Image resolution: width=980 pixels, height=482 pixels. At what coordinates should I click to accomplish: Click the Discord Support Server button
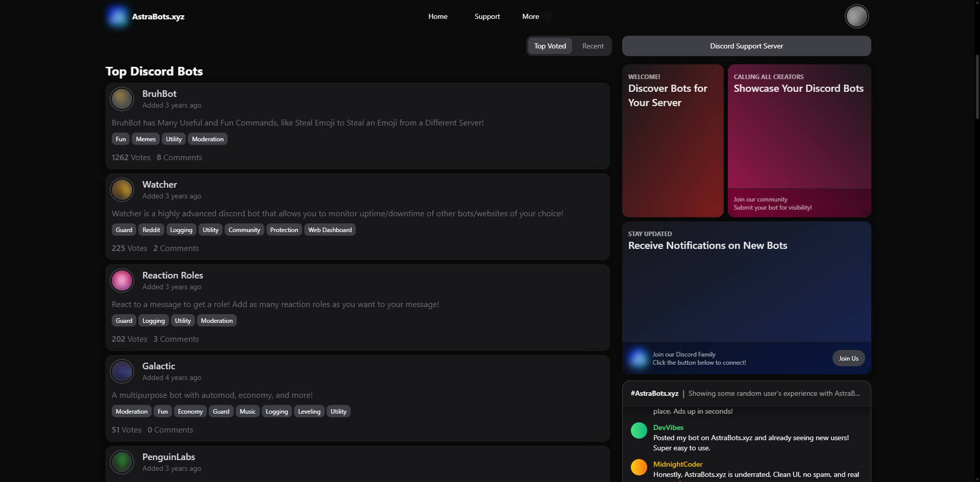point(746,46)
